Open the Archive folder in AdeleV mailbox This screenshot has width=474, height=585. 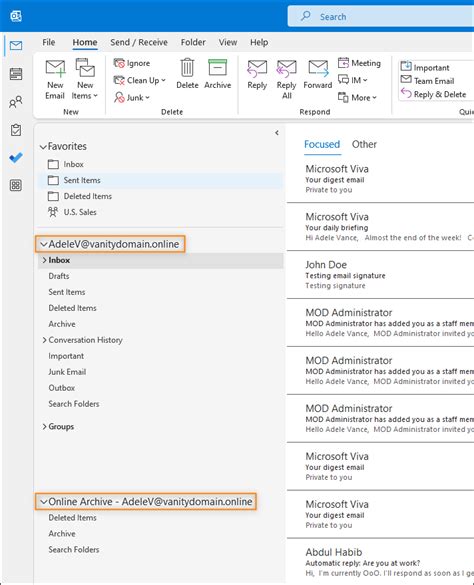click(160, 324)
